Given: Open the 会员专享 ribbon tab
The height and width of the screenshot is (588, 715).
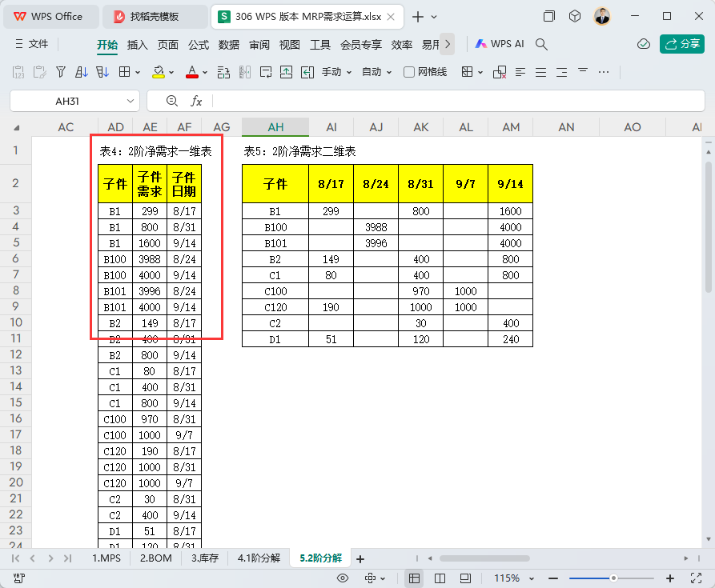Looking at the screenshot, I should (360, 45).
